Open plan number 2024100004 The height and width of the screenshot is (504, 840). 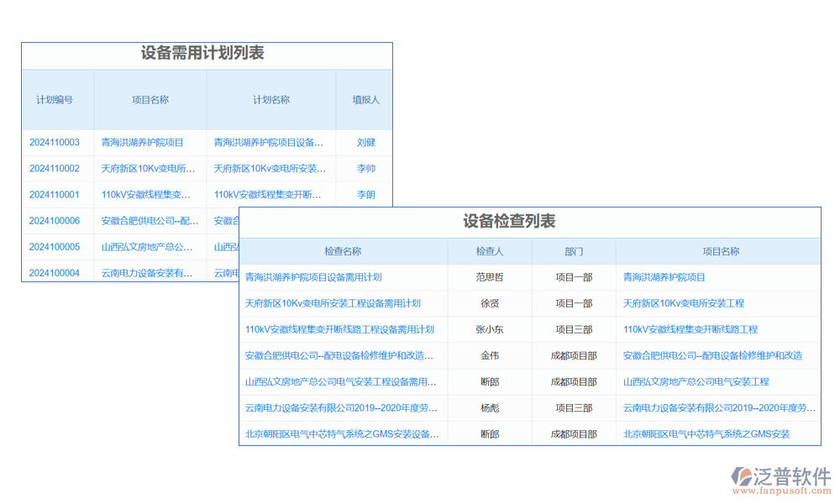pos(55,273)
